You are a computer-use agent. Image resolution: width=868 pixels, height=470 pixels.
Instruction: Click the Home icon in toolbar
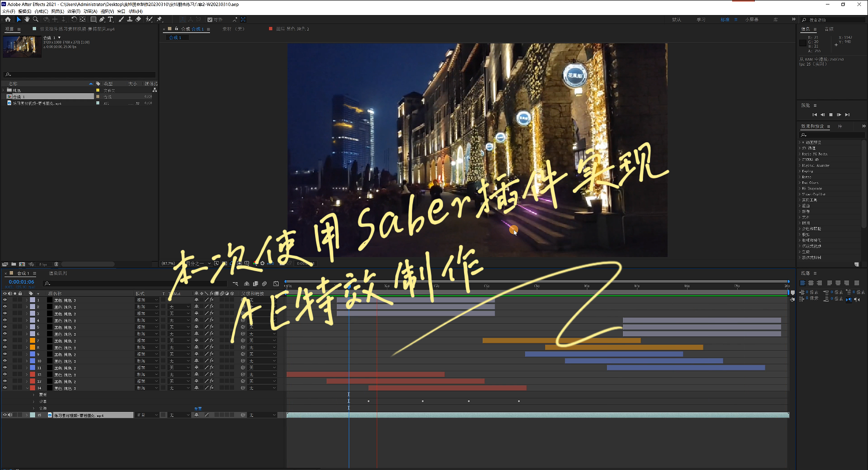[x=8, y=20]
